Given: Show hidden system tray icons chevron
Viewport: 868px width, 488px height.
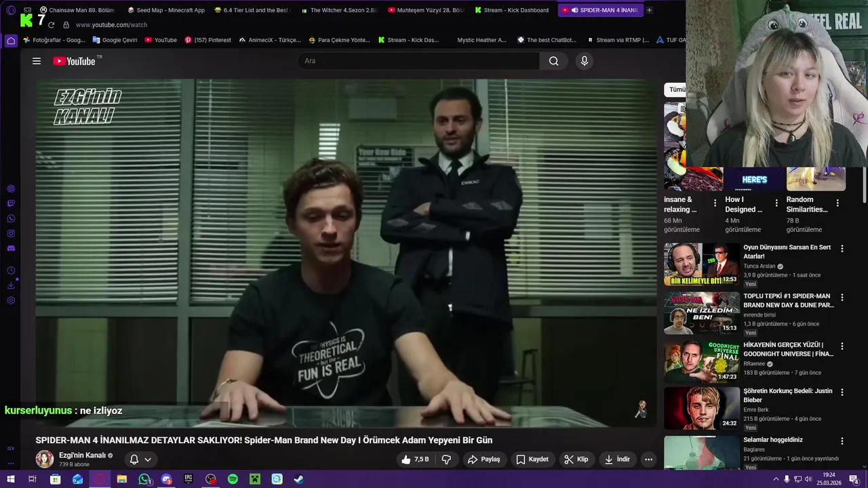Looking at the screenshot, I should tap(776, 479).
